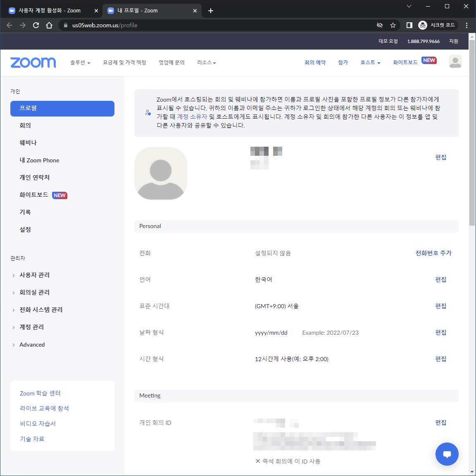Reload the page
This screenshot has width=476, height=476.
[x=36, y=25]
